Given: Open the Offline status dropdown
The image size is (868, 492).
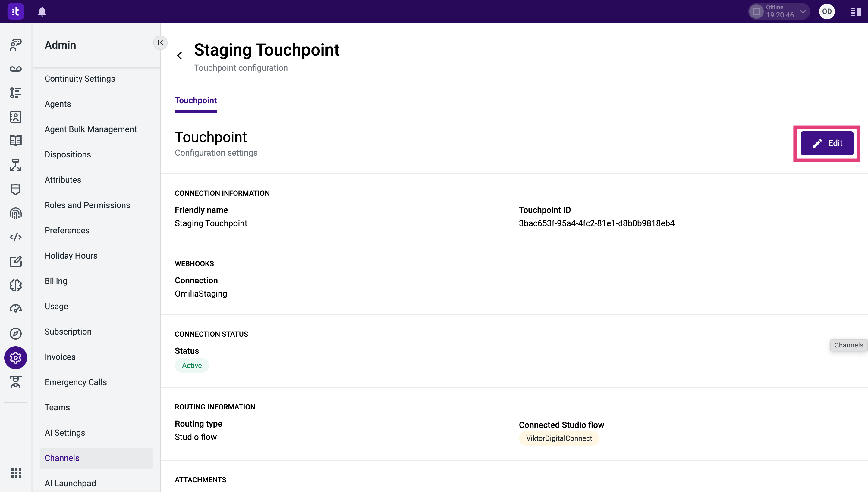Looking at the screenshot, I should coord(778,11).
